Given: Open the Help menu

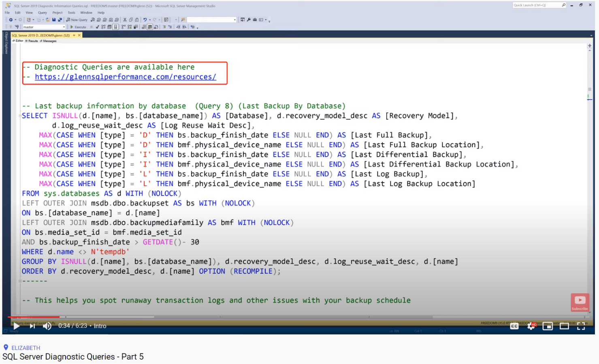Looking at the screenshot, I should [x=101, y=13].
